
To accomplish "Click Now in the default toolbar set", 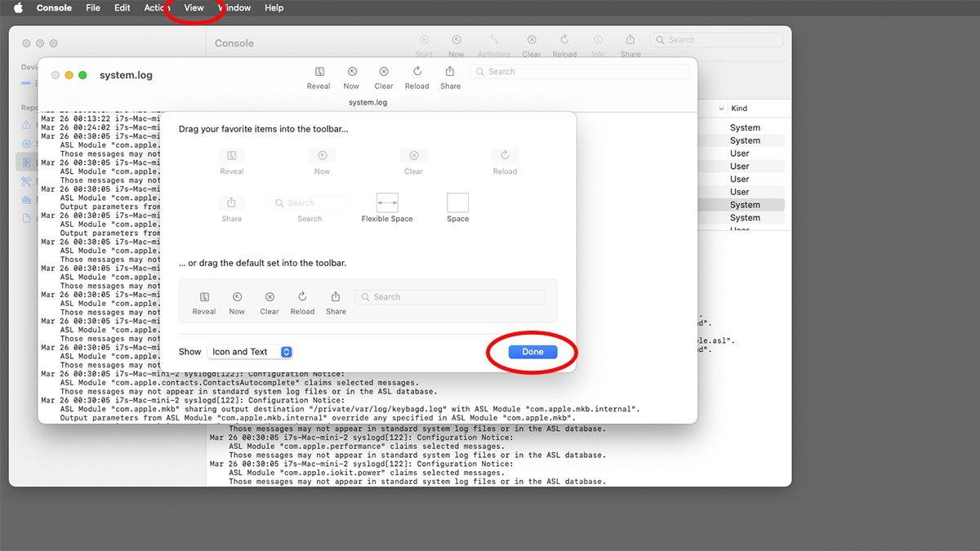I will coord(237,303).
